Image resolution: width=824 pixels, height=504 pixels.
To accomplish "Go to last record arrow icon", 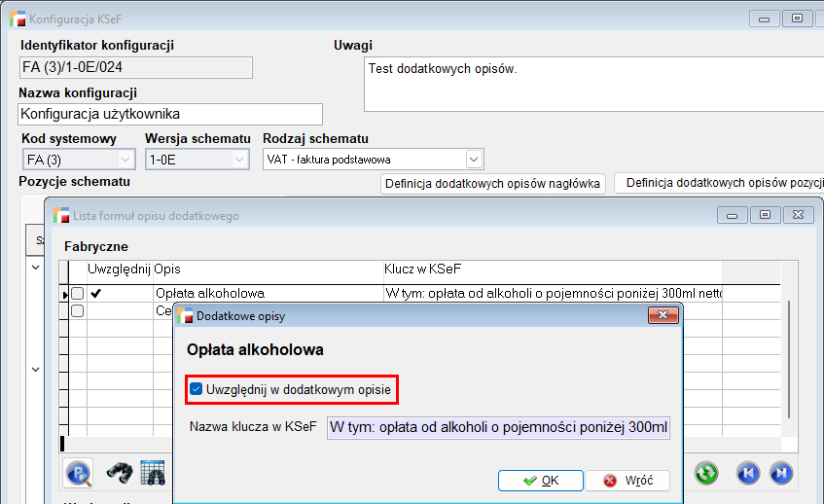I will [x=780, y=473].
